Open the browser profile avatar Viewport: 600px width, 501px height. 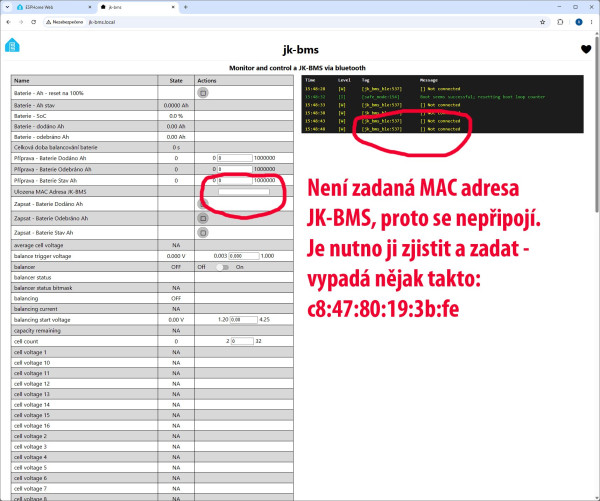pos(579,22)
